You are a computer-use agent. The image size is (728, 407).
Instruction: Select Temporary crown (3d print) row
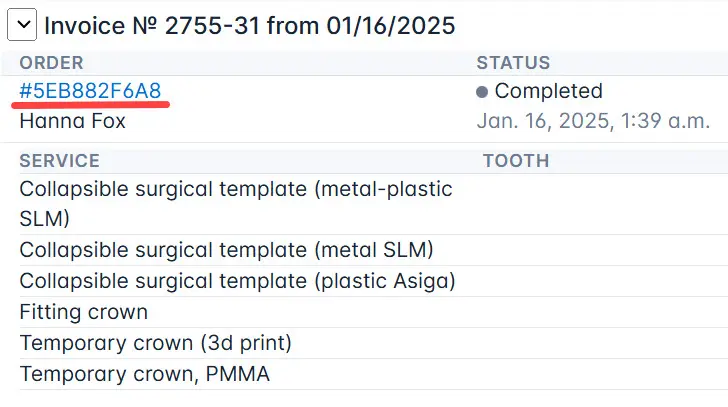155,343
